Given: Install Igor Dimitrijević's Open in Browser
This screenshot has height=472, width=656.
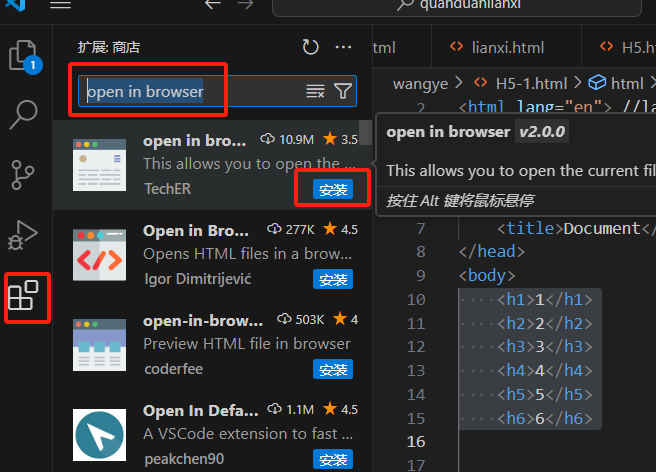Looking at the screenshot, I should coord(333,279).
